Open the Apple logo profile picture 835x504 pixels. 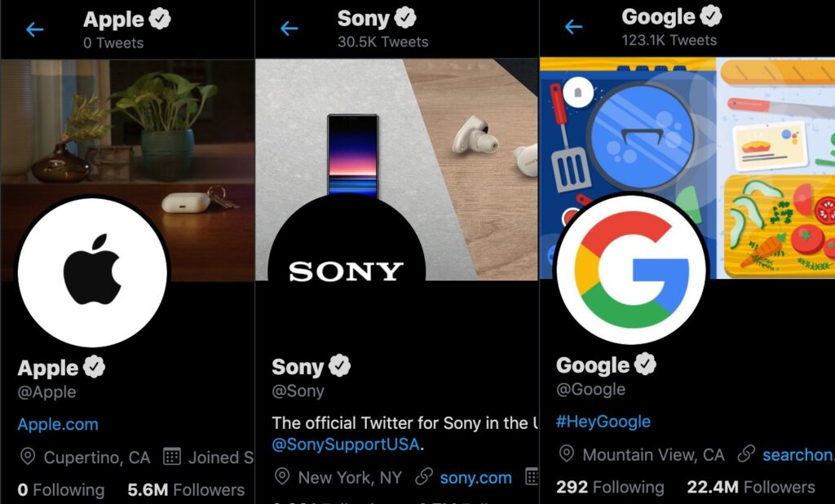coord(93,272)
